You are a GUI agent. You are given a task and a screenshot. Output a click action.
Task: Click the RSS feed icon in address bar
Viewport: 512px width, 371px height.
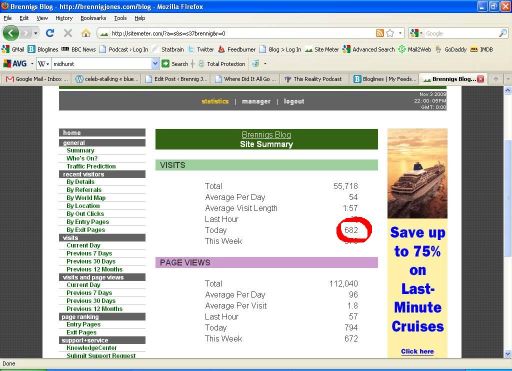380,33
